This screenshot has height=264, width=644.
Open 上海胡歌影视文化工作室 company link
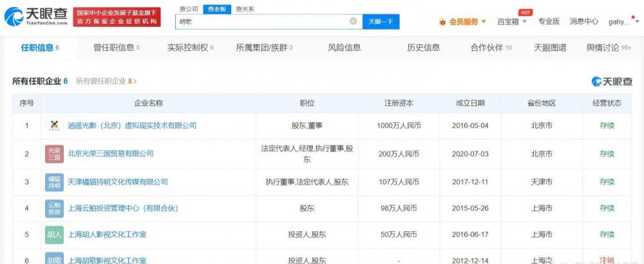click(107, 260)
